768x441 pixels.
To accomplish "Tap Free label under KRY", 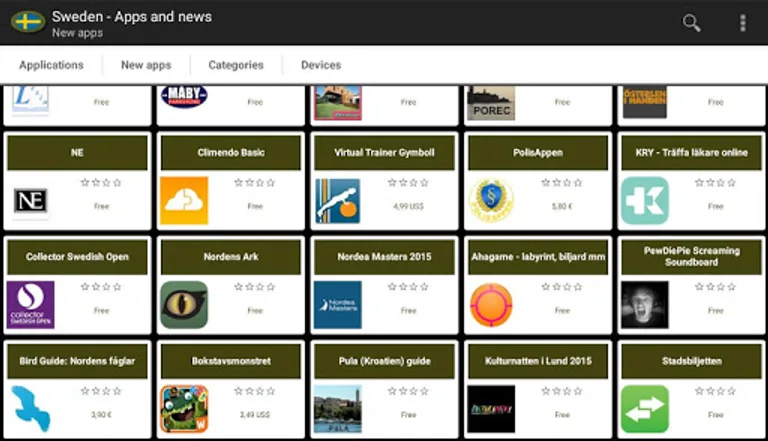I will tap(715, 206).
